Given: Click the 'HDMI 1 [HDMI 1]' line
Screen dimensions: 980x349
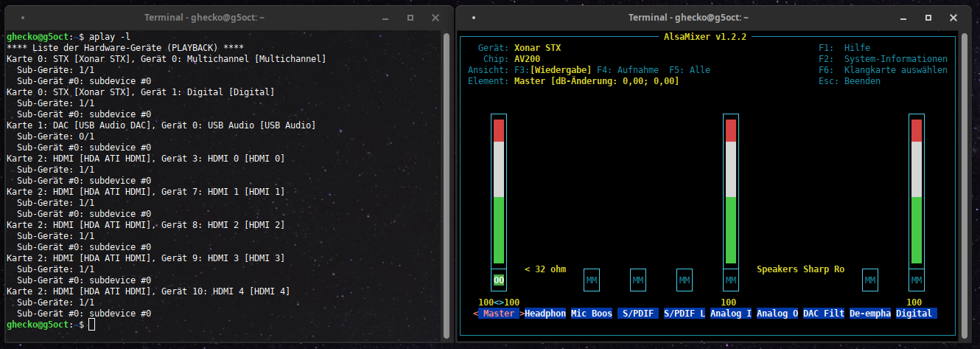Looking at the screenshot, I should pos(145,192).
